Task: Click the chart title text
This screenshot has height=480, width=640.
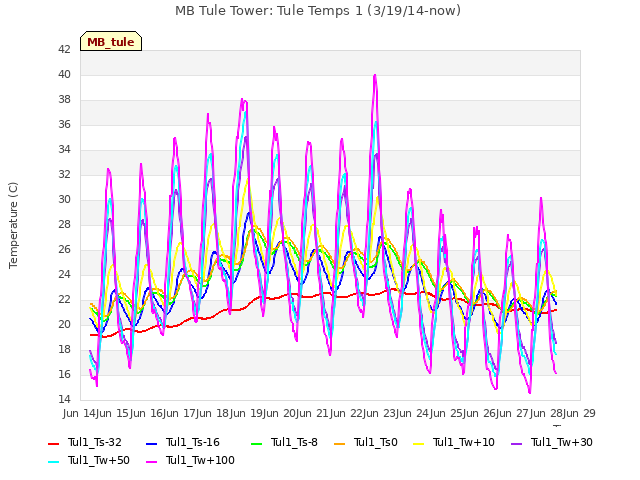Action: pyautogui.click(x=318, y=11)
